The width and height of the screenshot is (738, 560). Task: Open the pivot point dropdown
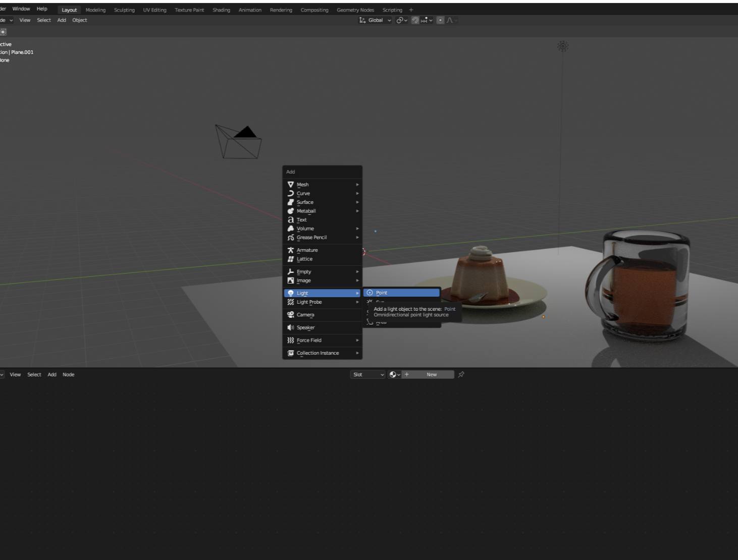click(402, 20)
